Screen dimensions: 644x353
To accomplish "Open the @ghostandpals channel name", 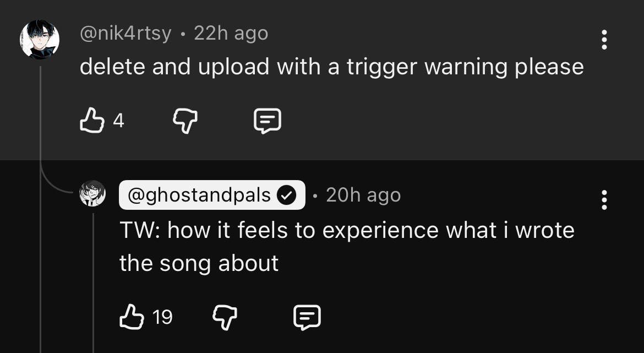I will coord(199,195).
